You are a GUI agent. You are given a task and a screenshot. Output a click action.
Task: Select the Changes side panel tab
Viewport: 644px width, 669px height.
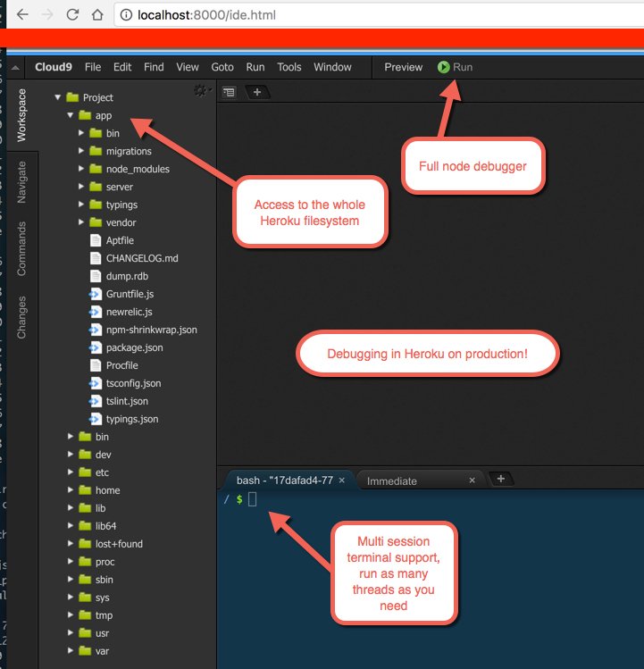coord(21,317)
